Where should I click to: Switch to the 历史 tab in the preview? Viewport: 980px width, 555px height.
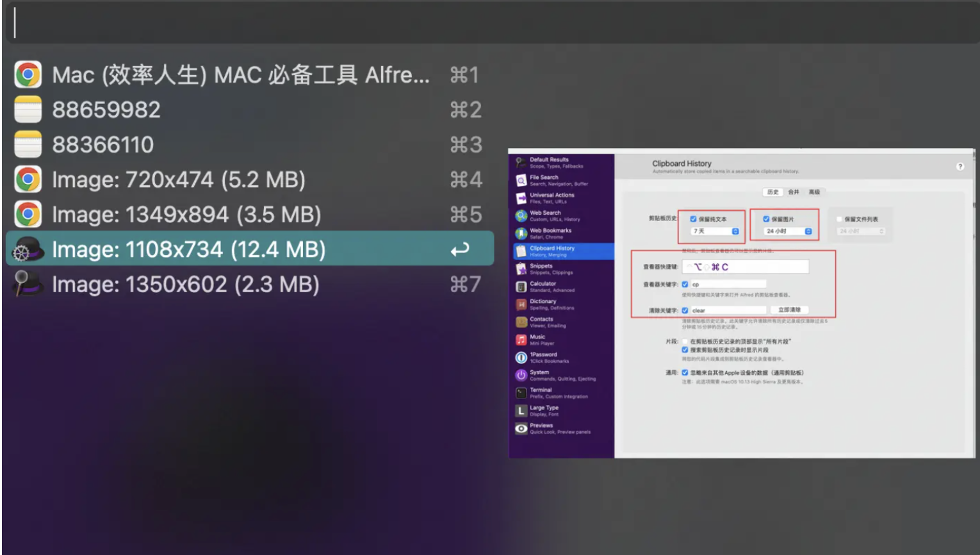tap(773, 192)
